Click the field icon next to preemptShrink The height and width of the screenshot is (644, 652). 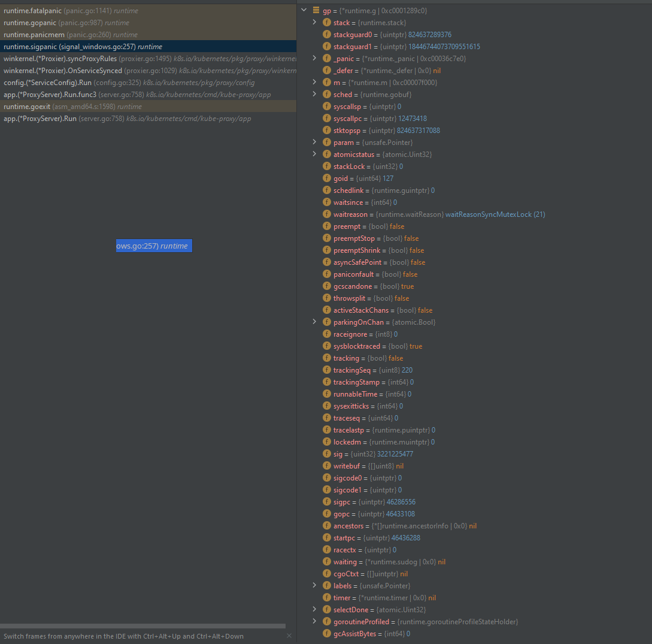coord(327,250)
